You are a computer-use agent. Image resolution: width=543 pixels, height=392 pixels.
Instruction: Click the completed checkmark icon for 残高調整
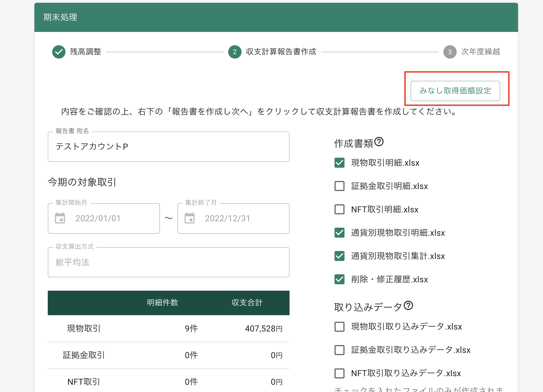click(59, 52)
